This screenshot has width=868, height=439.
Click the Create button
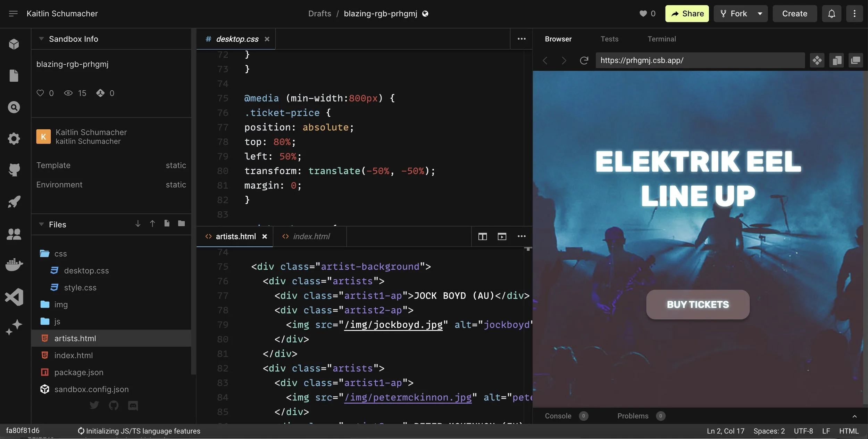pyautogui.click(x=794, y=14)
